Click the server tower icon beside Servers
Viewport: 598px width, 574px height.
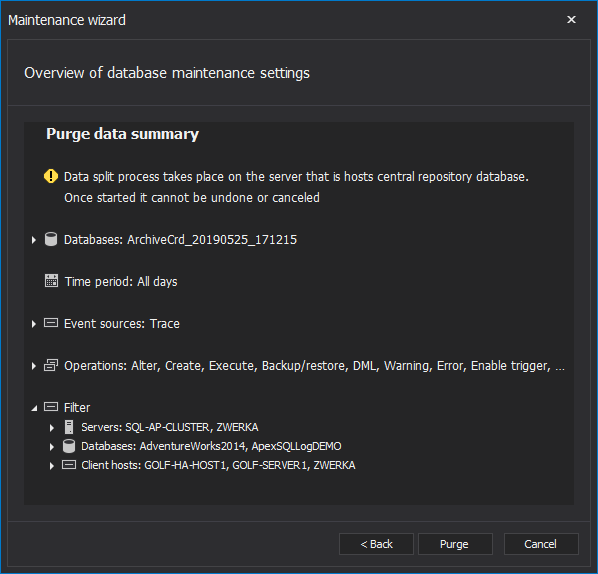click(x=69, y=427)
